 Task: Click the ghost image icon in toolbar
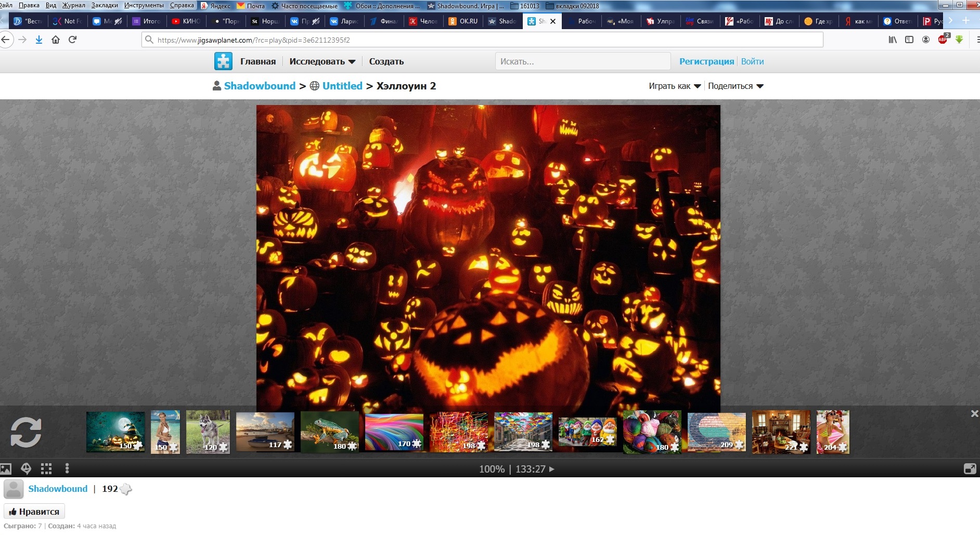(x=26, y=469)
